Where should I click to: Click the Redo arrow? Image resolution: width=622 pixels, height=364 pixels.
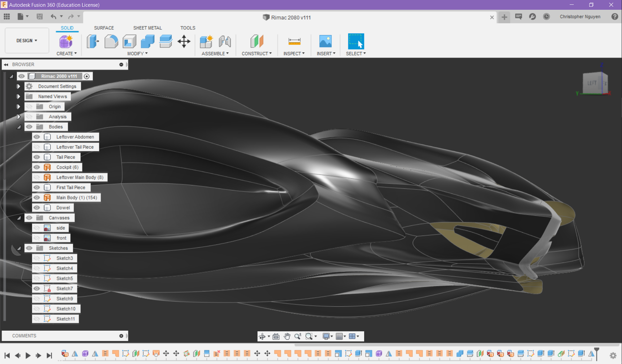71,17
